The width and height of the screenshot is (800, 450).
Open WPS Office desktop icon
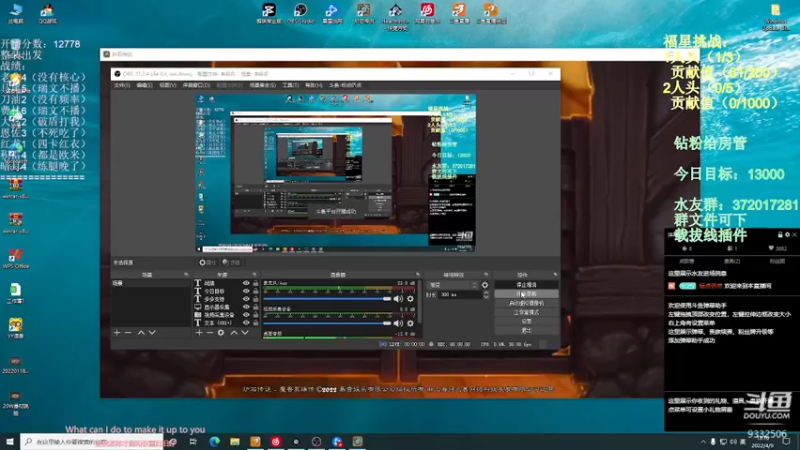(x=15, y=258)
